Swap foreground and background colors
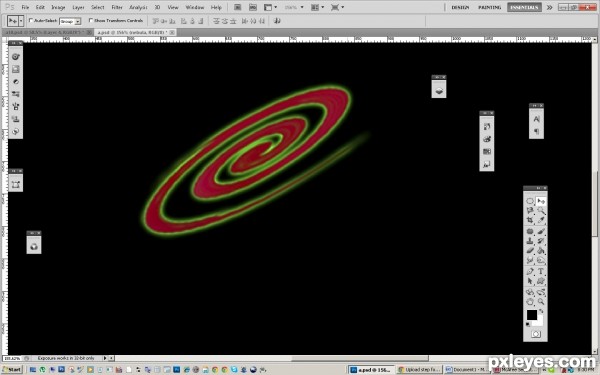 pos(541,311)
